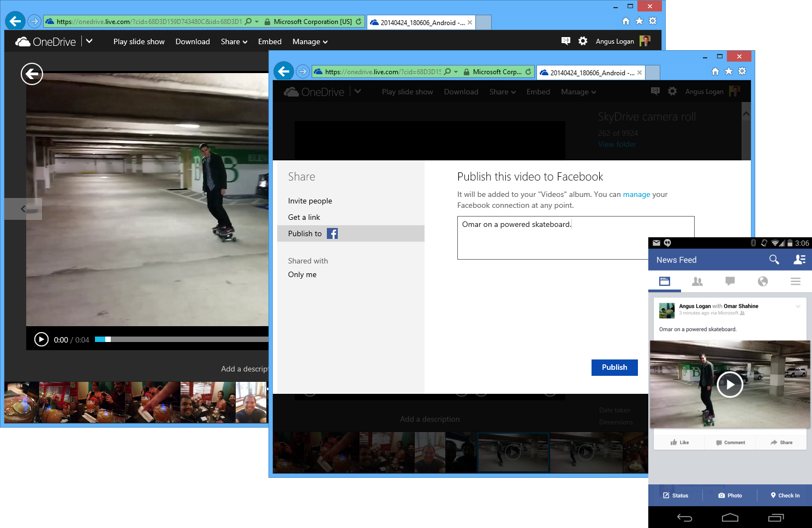Click the video playback progress bar
This screenshot has height=528, width=812.
(x=180, y=339)
